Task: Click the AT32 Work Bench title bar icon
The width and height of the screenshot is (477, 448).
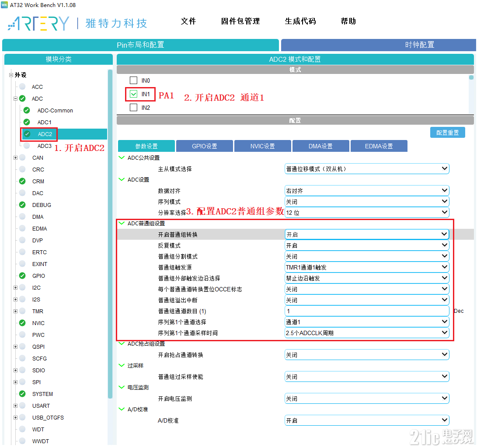Action: [x=4, y=5]
